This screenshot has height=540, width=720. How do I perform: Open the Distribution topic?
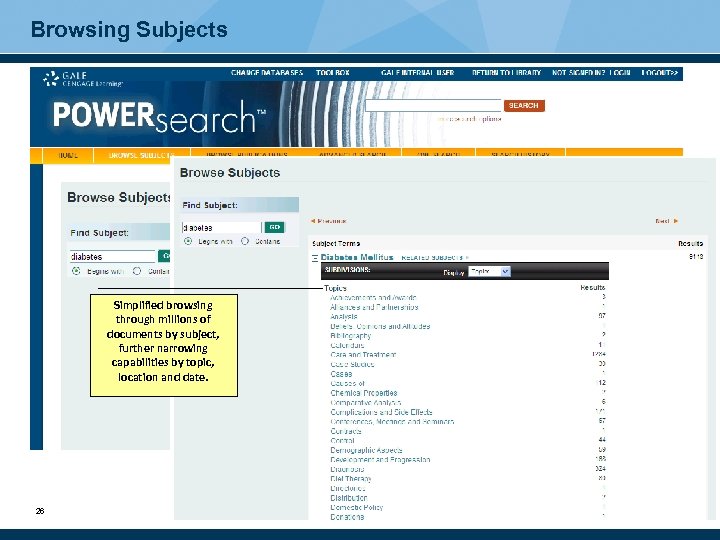[349, 498]
